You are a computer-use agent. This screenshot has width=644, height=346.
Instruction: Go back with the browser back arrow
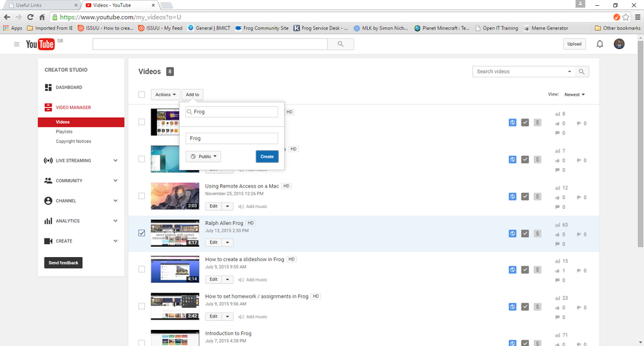[x=7, y=17]
